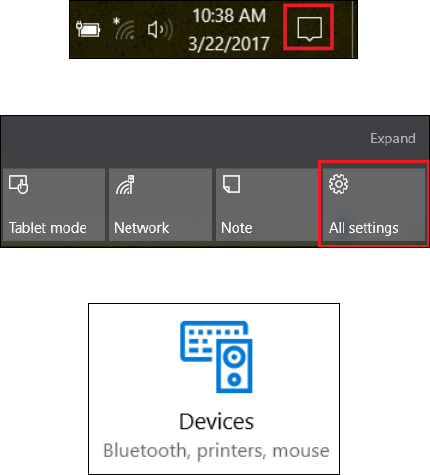Toggle Tablet mode quick action
430x475 pixels.
click(x=54, y=204)
